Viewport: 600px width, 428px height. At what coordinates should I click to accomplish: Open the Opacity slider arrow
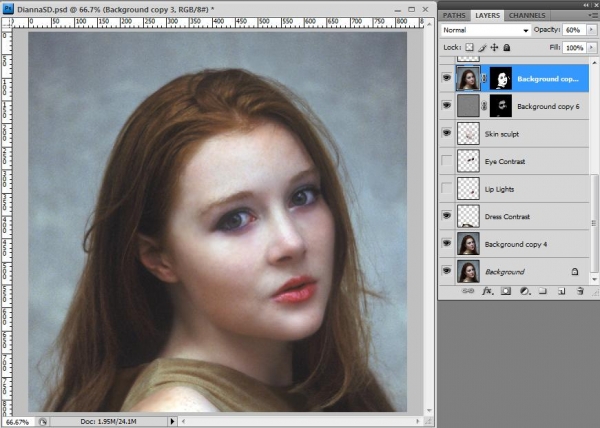(x=592, y=29)
